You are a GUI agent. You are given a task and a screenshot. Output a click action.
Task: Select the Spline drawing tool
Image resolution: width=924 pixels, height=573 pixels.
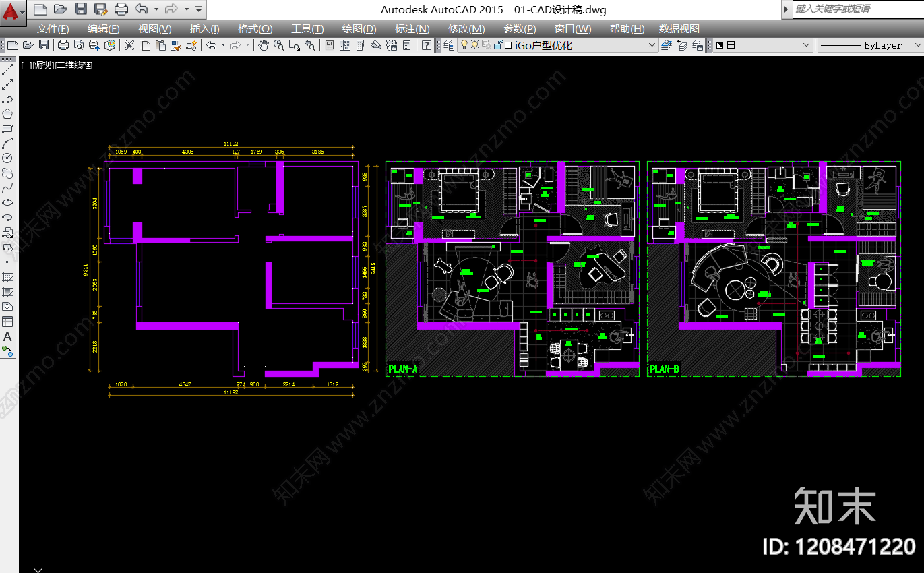pos(8,188)
